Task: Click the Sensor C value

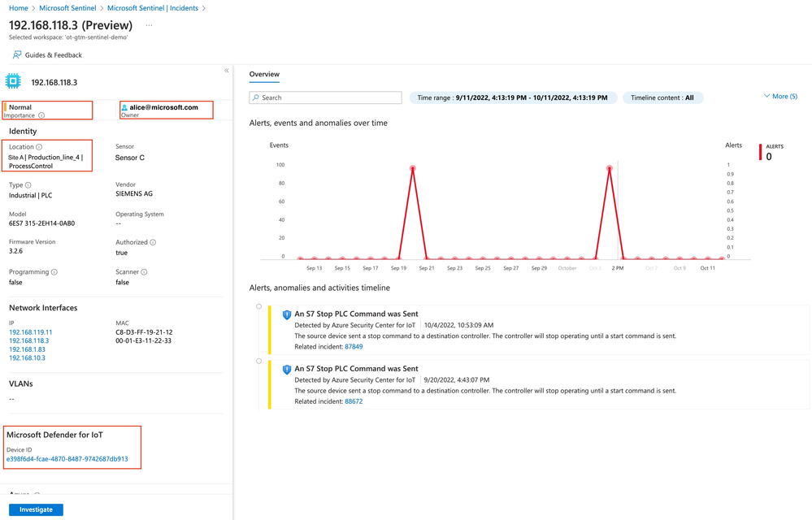Action: coord(130,158)
